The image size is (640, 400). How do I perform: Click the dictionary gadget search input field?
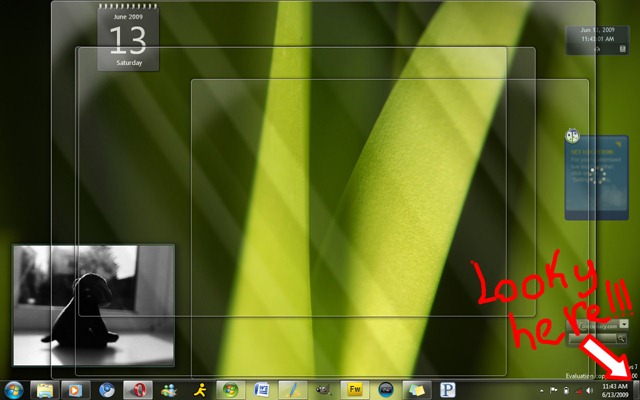point(593,338)
